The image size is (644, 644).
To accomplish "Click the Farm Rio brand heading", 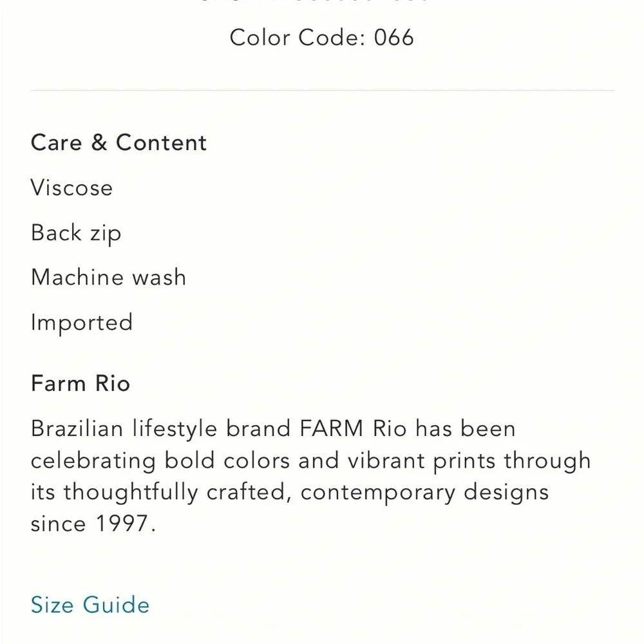I will pyautogui.click(x=80, y=384).
